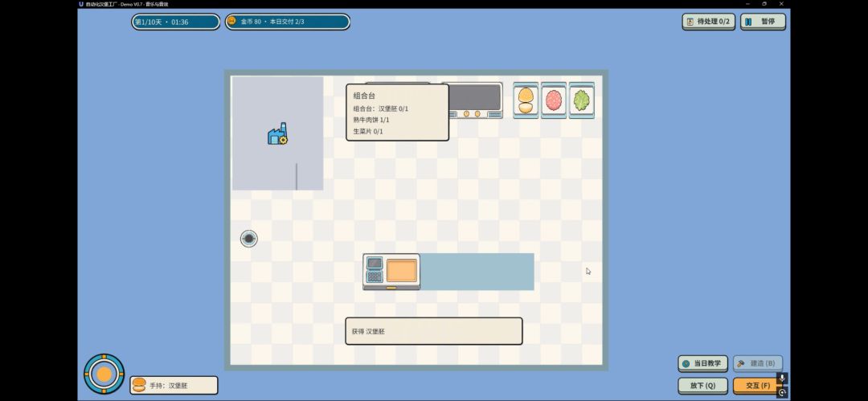The image size is (868, 401).
Task: Click the blue factory gear icon
Action: pos(277,134)
